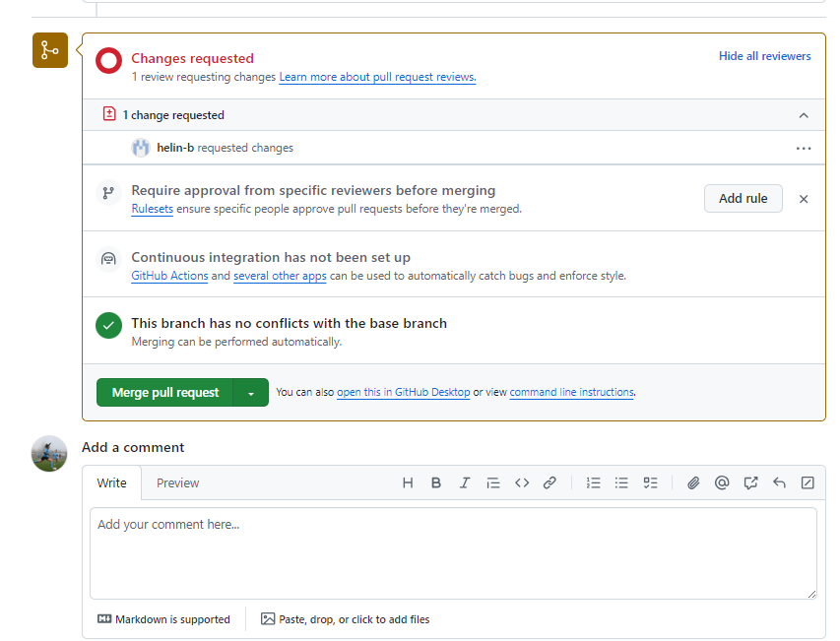The image size is (840, 641).
Task: Apply italic formatting in comment toolbar
Action: [x=465, y=482]
